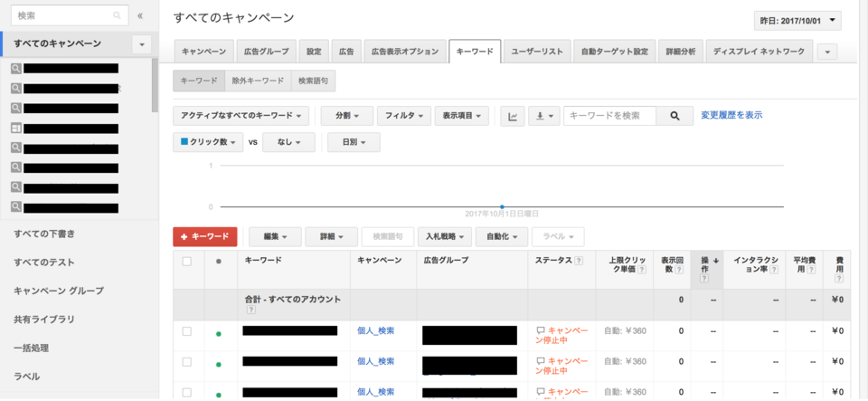Screen dimensions: 868x401
Task: Click the help icon beside ステータス header
Action: click(x=578, y=261)
